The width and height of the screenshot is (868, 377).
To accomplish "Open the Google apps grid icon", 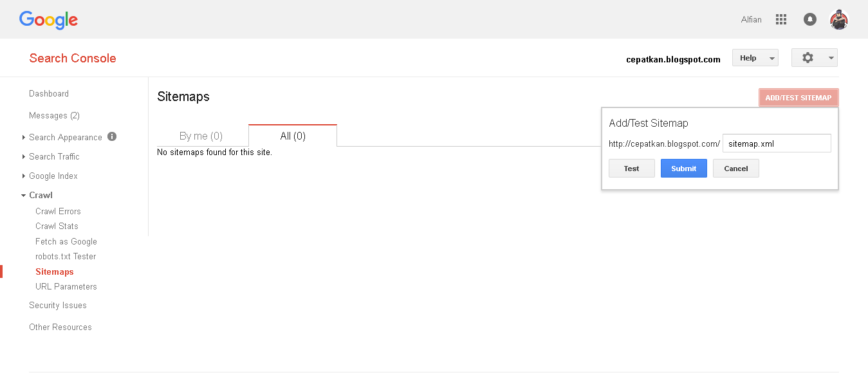I will point(781,20).
